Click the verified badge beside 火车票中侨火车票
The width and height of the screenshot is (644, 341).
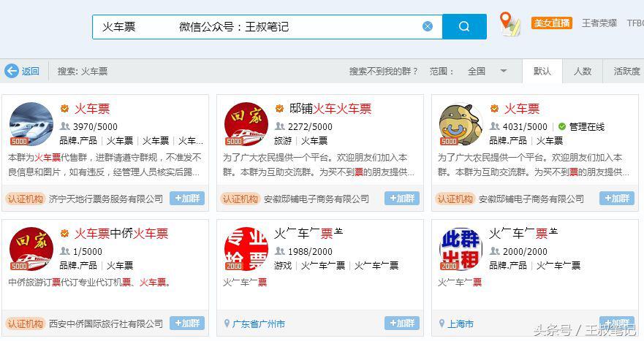coord(64,233)
